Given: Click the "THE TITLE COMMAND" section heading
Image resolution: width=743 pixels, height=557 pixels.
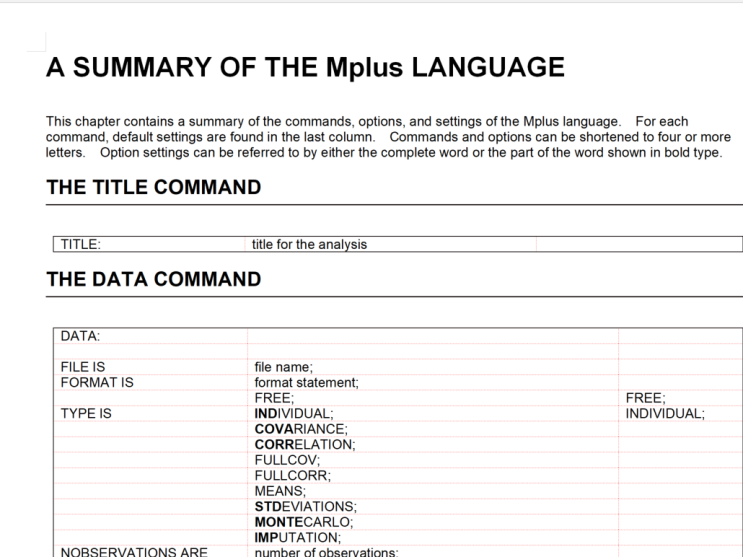Looking at the screenshot, I should point(154,187).
